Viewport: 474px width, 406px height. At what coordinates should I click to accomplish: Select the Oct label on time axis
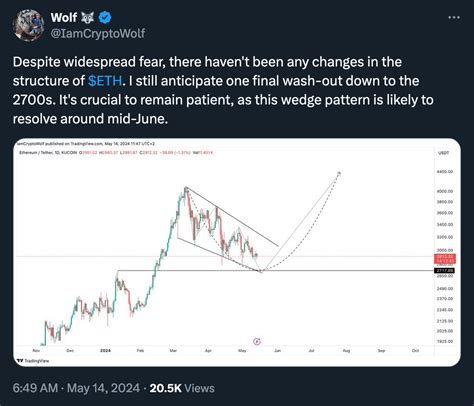click(x=415, y=351)
